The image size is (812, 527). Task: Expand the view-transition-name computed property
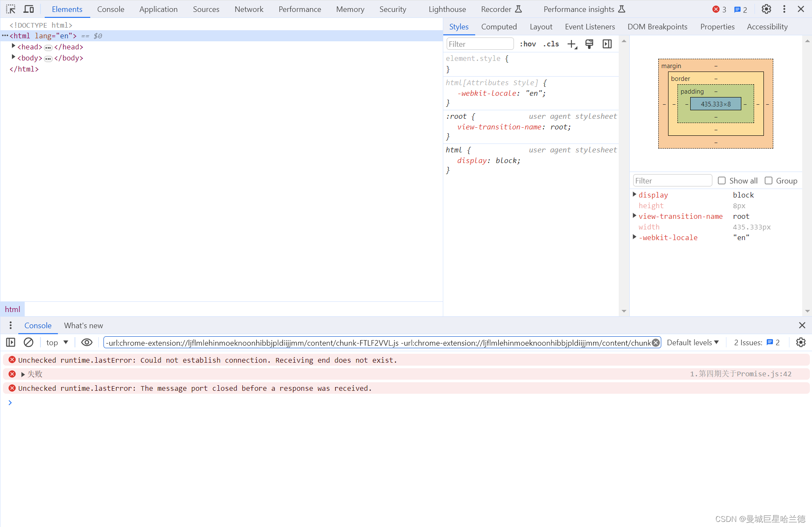[x=634, y=216]
